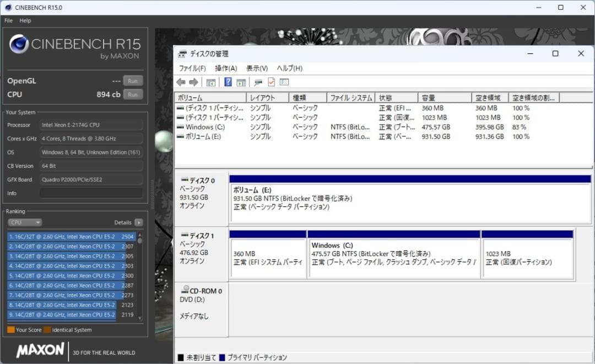Open the CPU ranking dropdown
Screen dimensions: 595x364
point(25,222)
